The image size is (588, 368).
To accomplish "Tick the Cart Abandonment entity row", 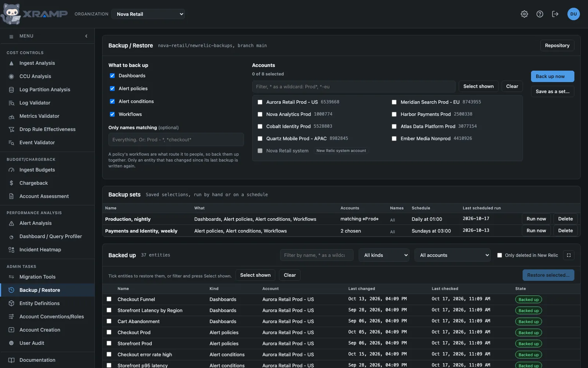I will point(109,321).
